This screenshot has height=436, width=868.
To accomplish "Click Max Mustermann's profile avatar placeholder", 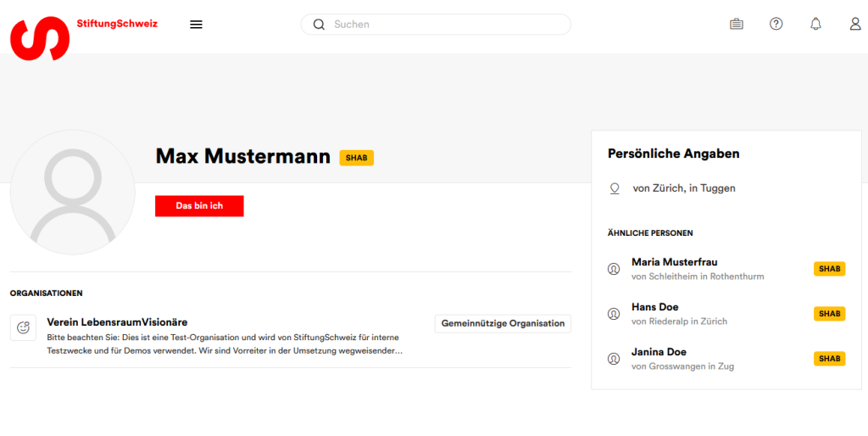I will [x=72, y=193].
